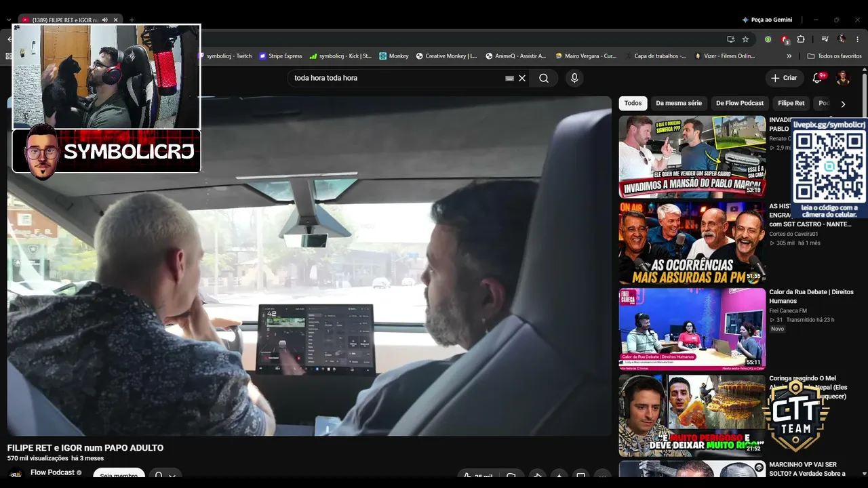Mute the FILIPE RET e IGOR browser tab

(105, 20)
